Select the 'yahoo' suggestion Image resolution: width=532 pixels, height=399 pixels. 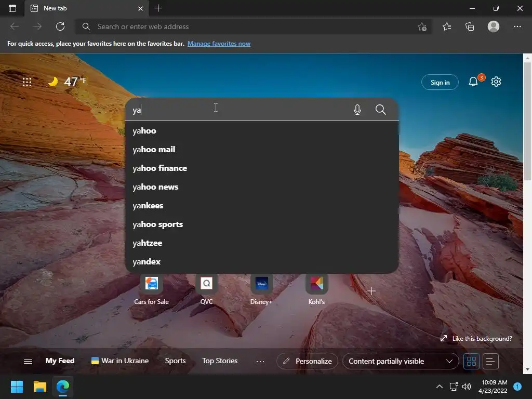[262, 130]
